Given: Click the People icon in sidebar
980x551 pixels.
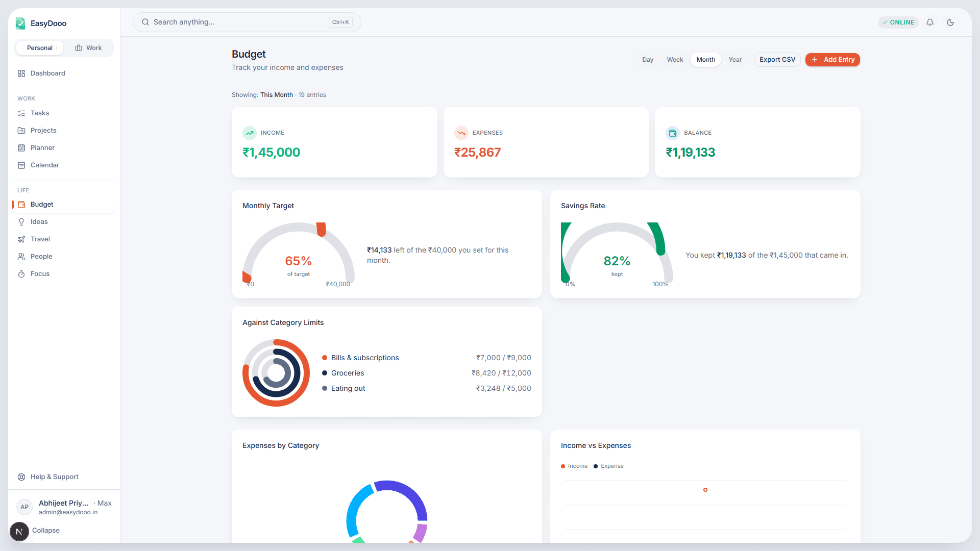Looking at the screenshot, I should pos(21,257).
